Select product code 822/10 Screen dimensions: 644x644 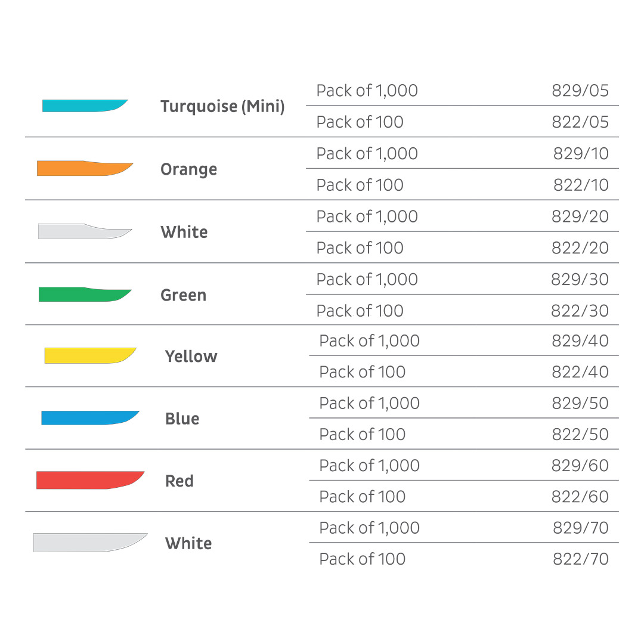click(x=580, y=185)
